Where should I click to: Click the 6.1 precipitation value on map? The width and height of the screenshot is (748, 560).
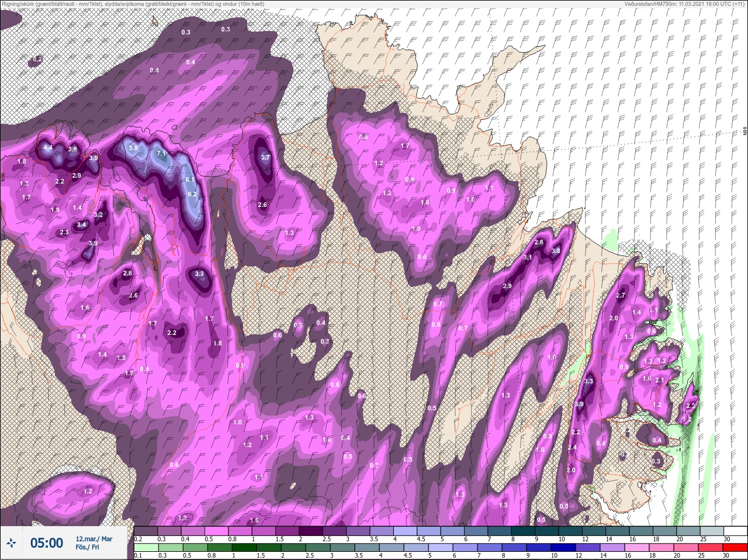coord(189,180)
